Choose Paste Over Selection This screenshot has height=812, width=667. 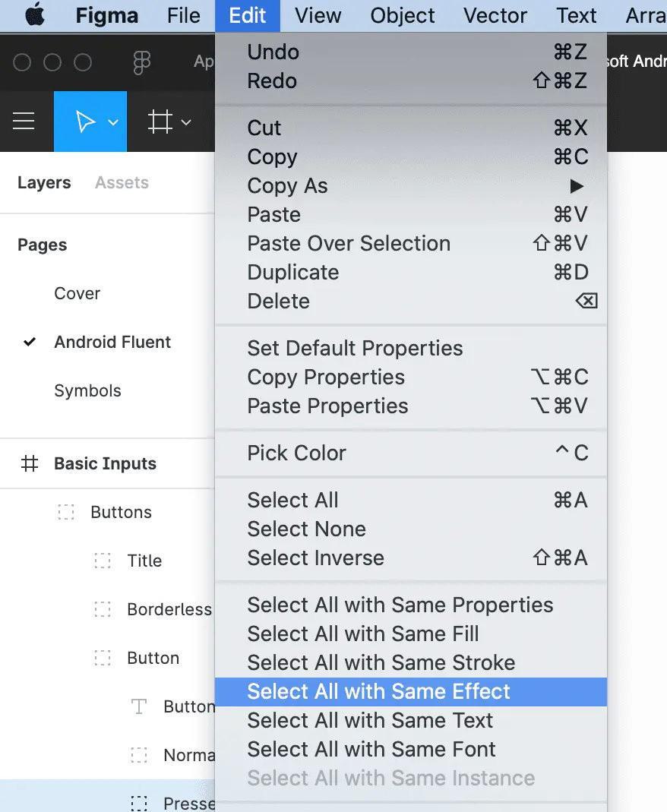tap(411, 243)
